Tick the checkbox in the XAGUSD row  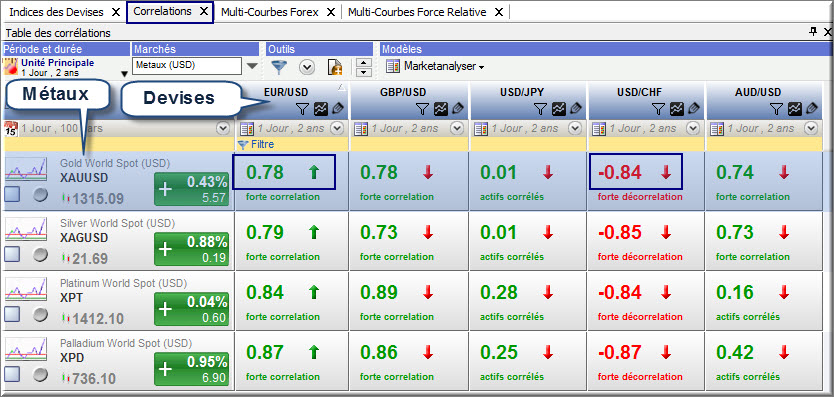point(12,255)
